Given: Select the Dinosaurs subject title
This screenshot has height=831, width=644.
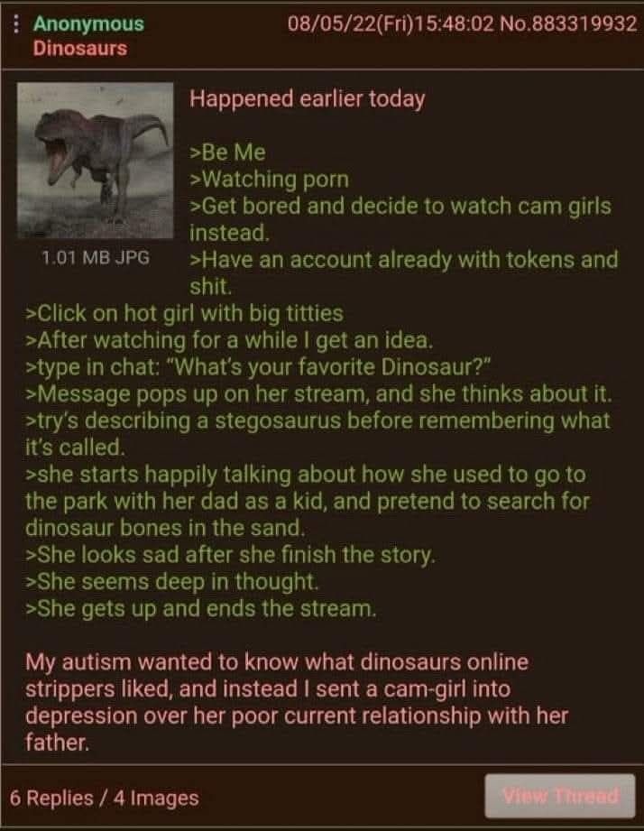Looking at the screenshot, I should [80, 48].
